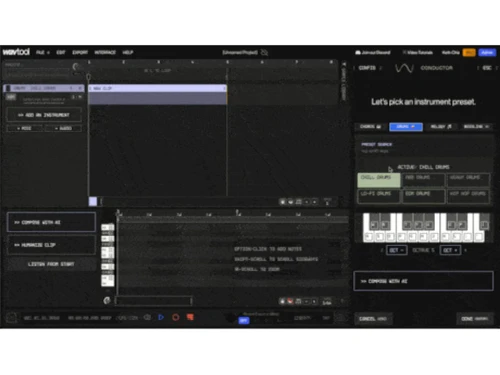Image resolution: width=500 pixels, height=375 pixels.
Task: Click the orange stop button in transport
Action: coord(190,317)
